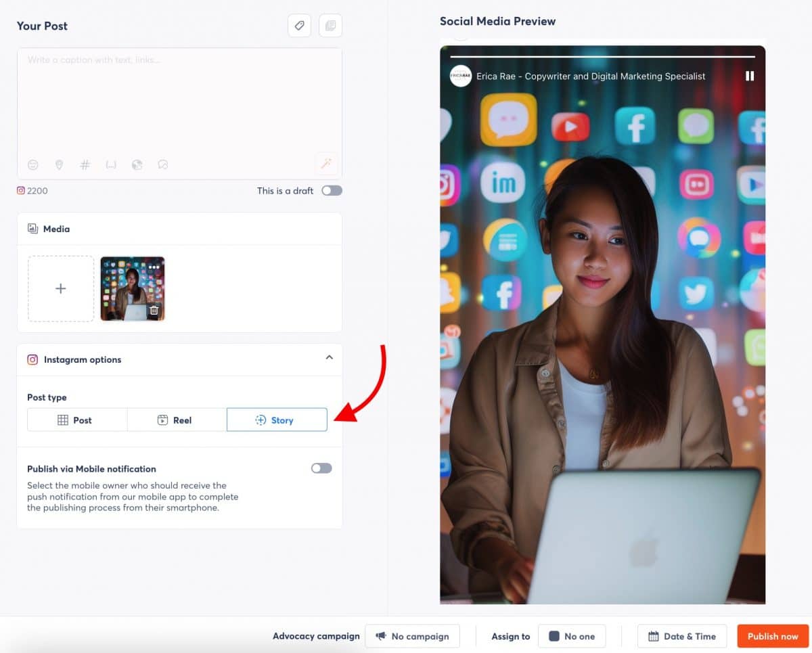Open the Advocacy campaign selector
The width and height of the screenshot is (812, 653).
413,636
